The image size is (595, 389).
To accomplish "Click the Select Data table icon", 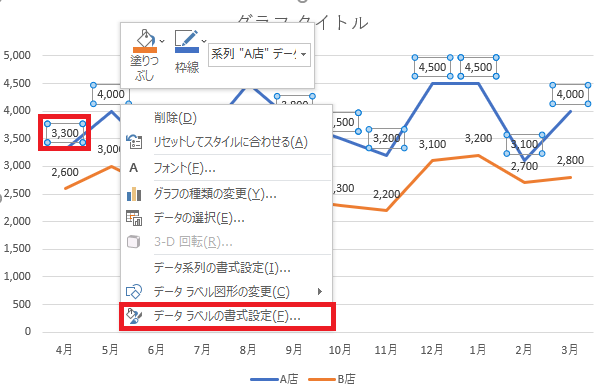I will coord(134,218).
